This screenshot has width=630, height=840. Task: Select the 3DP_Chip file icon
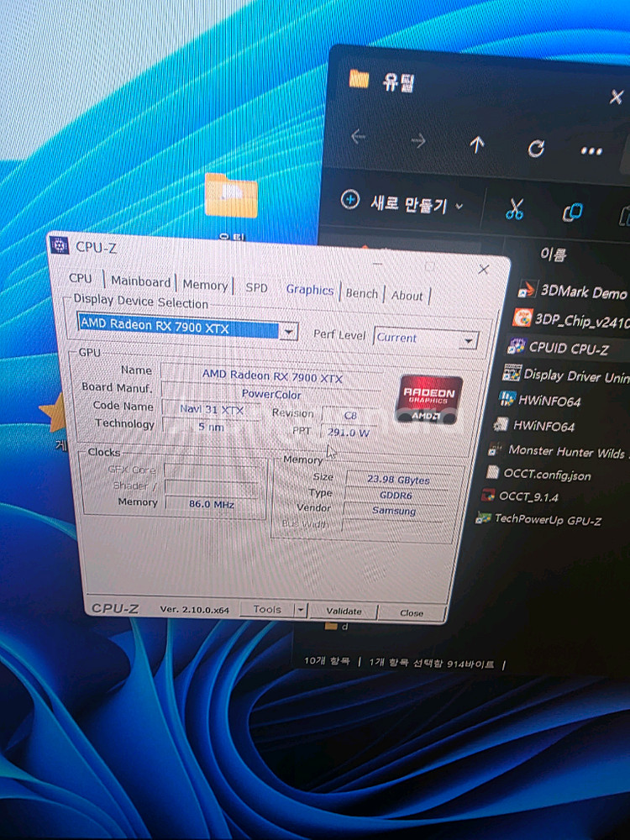tap(522, 318)
